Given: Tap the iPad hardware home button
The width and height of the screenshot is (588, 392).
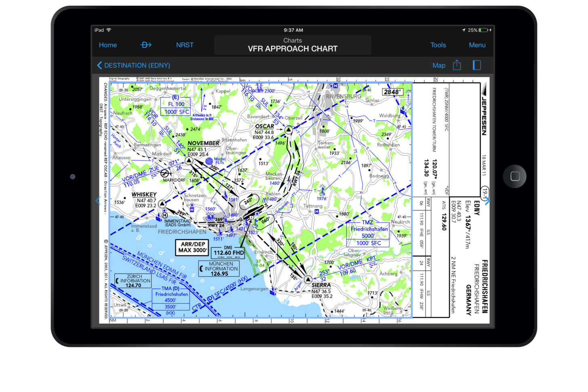Looking at the screenshot, I should coord(515,176).
